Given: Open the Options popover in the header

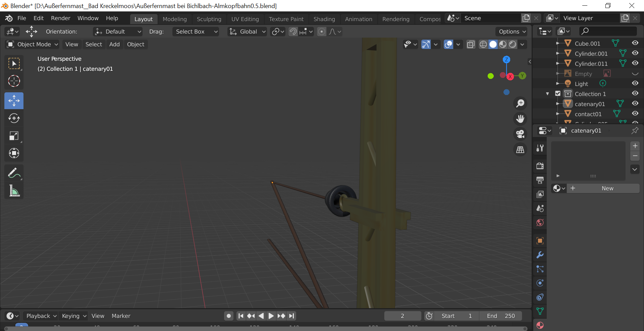Looking at the screenshot, I should pyautogui.click(x=512, y=32).
